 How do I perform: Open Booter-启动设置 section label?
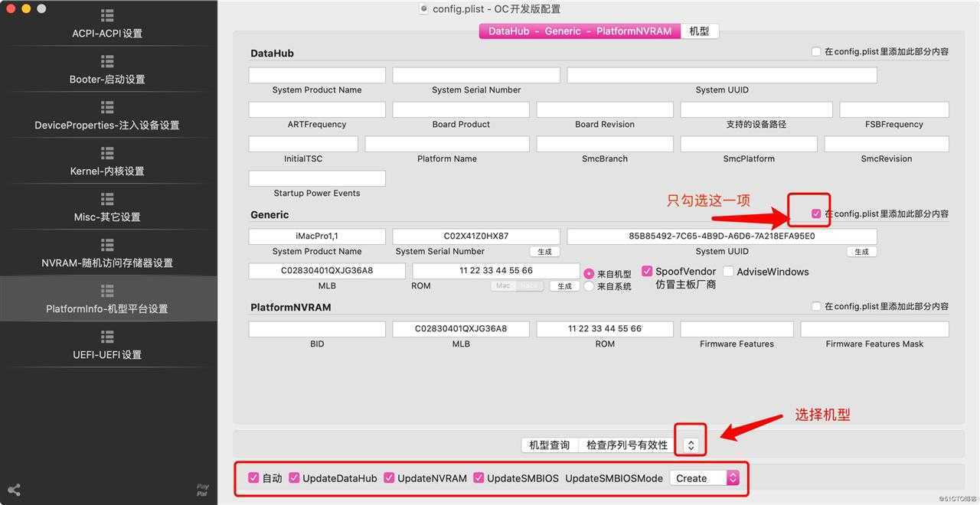107,79
